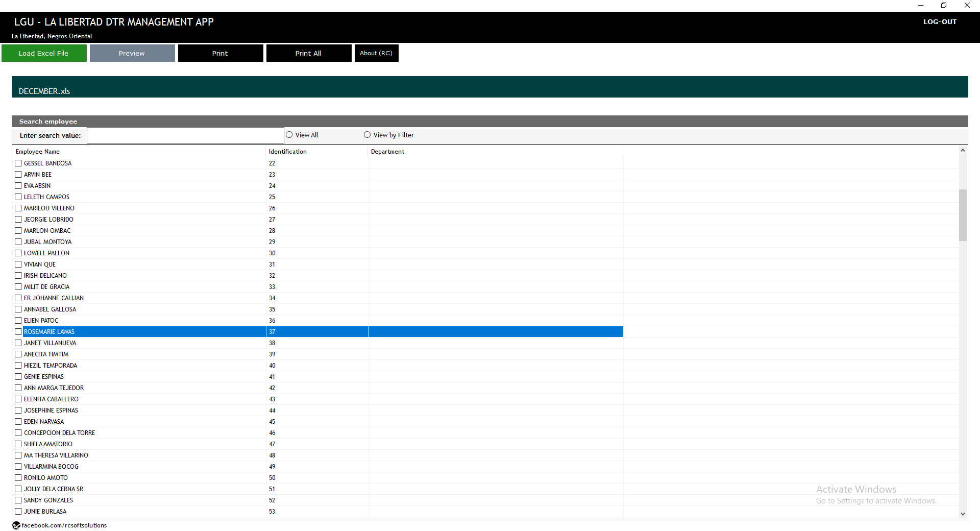The image size is (980, 531).
Task: Click the scroll up arrow of list
Action: tap(963, 151)
